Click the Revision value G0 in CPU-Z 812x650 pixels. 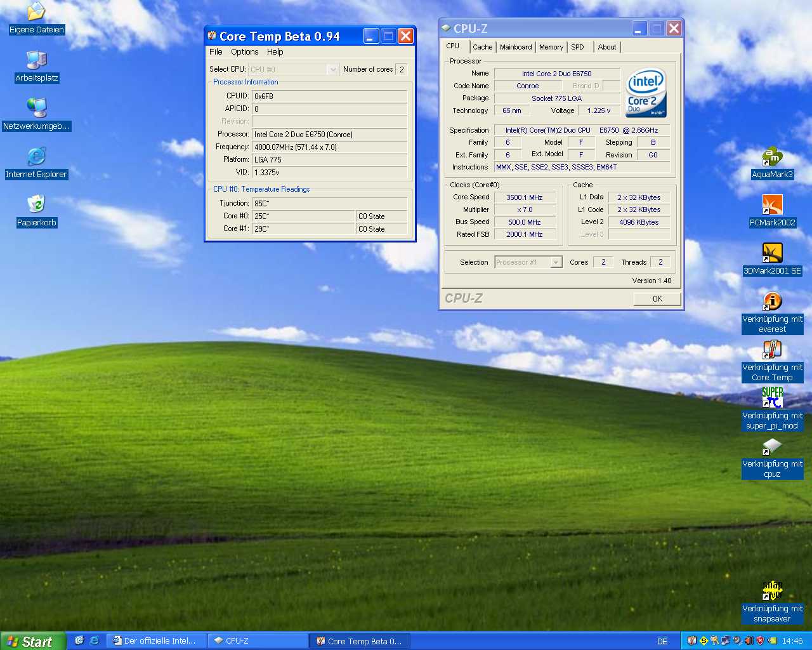[653, 155]
